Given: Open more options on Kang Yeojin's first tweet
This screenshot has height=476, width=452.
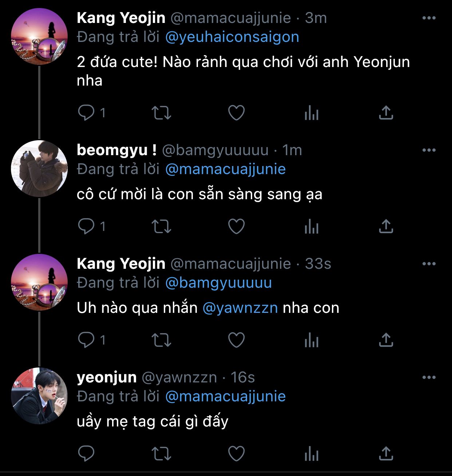Looking at the screenshot, I should (429, 18).
